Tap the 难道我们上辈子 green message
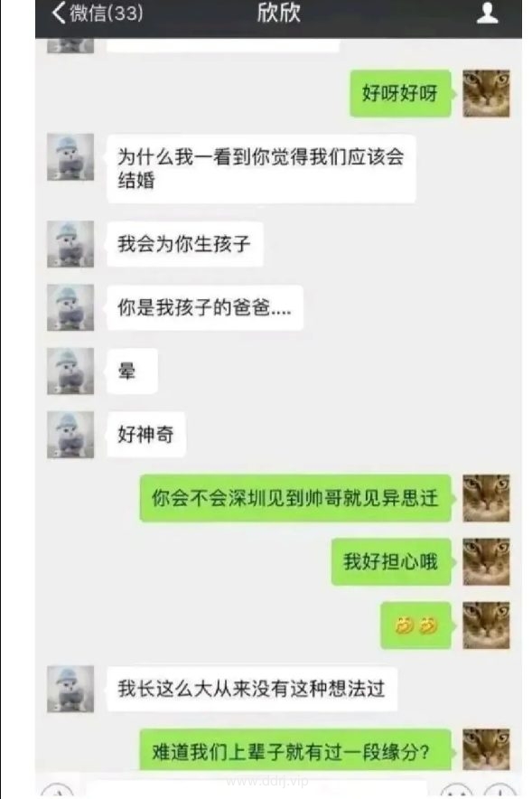Screen dimensions: 532x799 (x=295, y=752)
